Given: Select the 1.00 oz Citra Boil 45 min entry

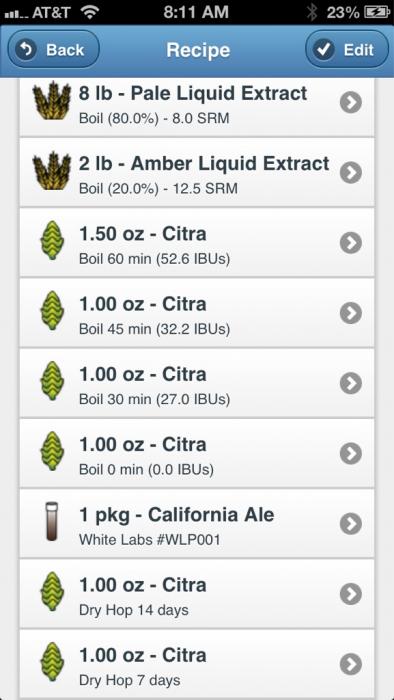Looking at the screenshot, I should [197, 312].
